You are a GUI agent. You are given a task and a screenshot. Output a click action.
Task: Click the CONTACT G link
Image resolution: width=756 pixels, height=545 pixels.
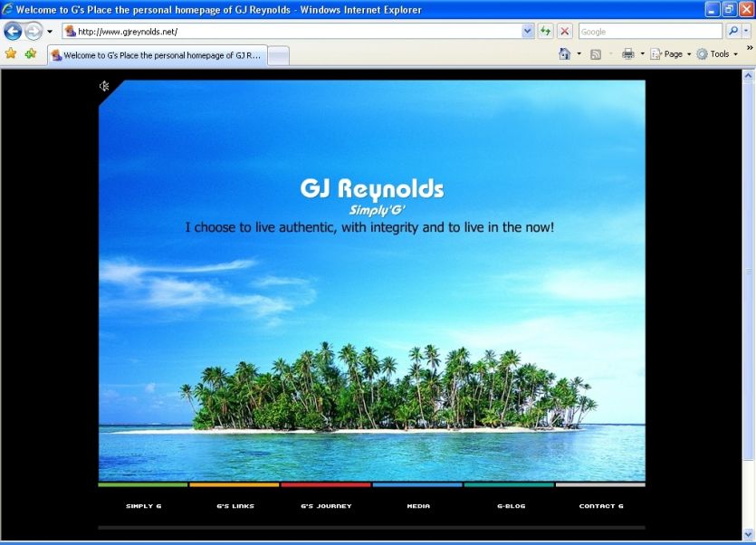601,506
